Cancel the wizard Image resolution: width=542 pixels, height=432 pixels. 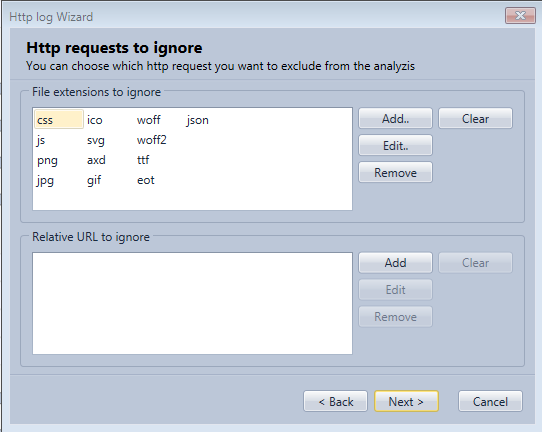[x=490, y=402]
